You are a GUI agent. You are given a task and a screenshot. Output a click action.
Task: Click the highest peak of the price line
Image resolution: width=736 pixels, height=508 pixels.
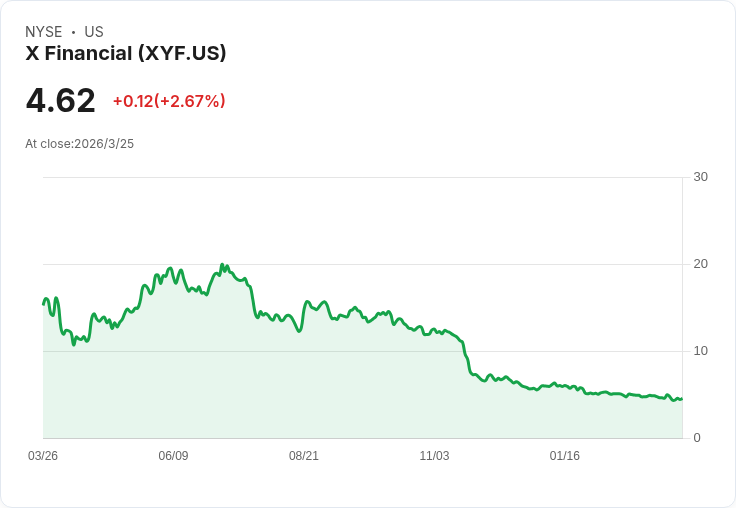coord(222,265)
